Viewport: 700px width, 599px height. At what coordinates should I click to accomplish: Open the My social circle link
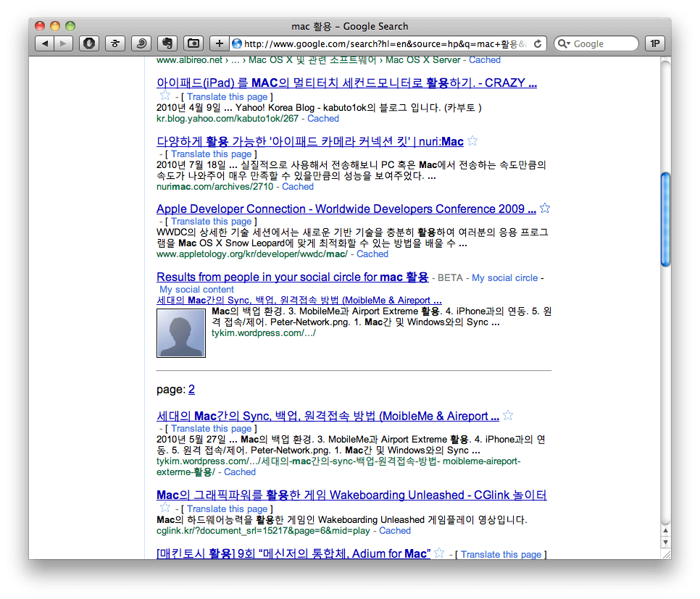pos(504,277)
